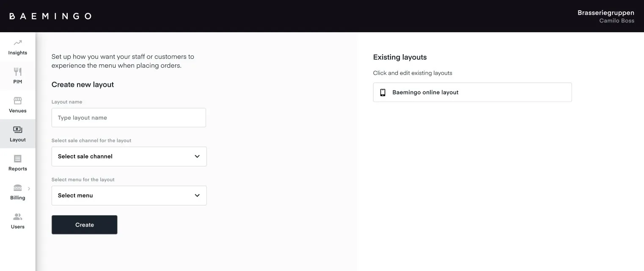Open the Select menu dropdown
The image size is (644, 271).
pyautogui.click(x=129, y=196)
